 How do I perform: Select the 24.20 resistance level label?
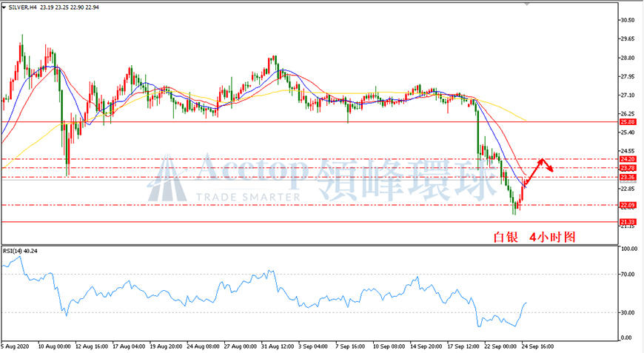pos(628,159)
